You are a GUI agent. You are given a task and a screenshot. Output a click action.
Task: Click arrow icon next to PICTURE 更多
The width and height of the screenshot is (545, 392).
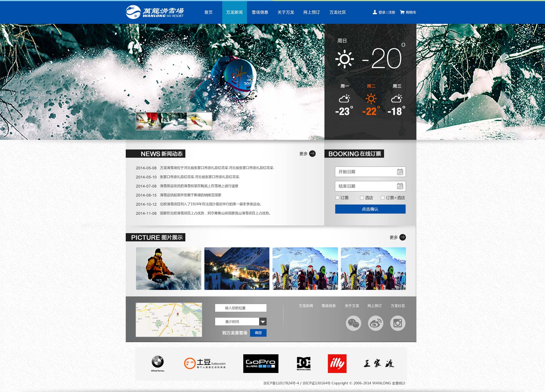click(403, 237)
